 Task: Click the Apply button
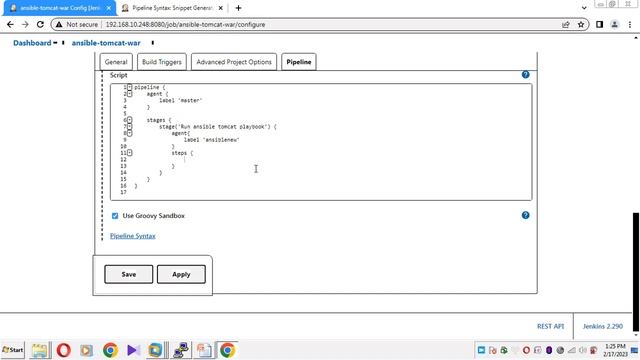(181, 274)
